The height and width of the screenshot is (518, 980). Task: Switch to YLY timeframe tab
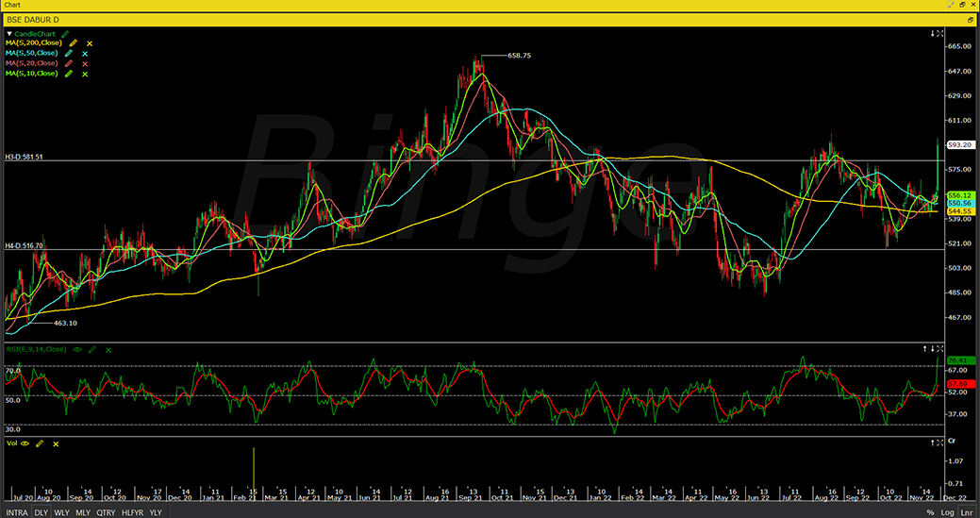(156, 512)
